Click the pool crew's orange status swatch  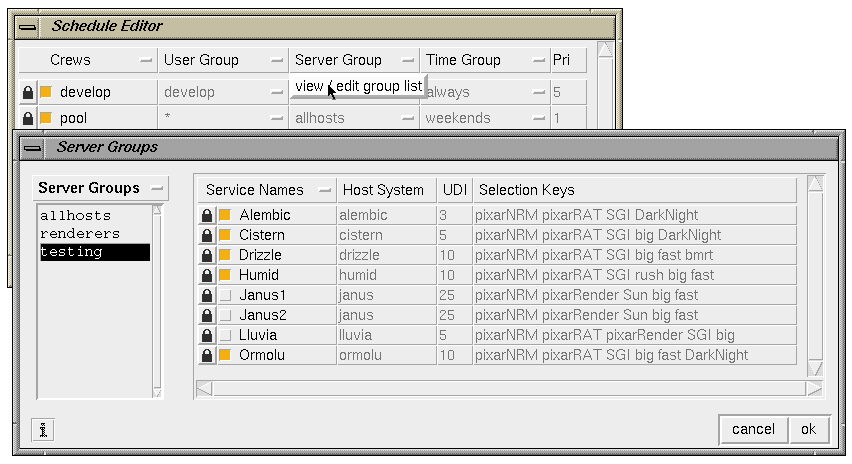point(46,117)
